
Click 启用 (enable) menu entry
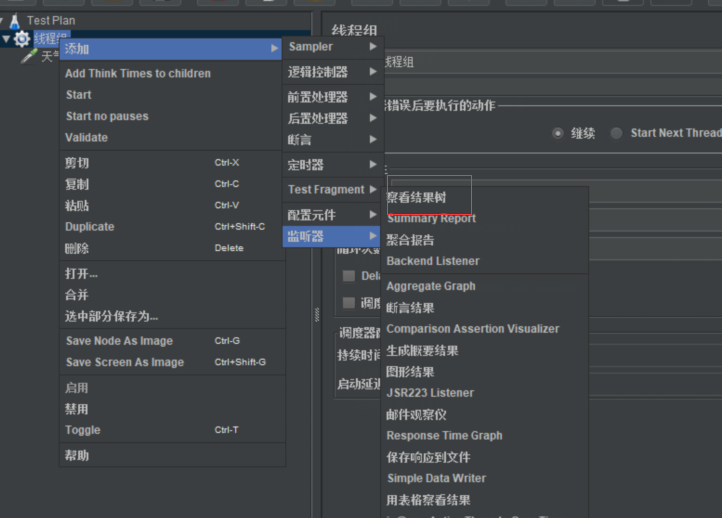173,388
